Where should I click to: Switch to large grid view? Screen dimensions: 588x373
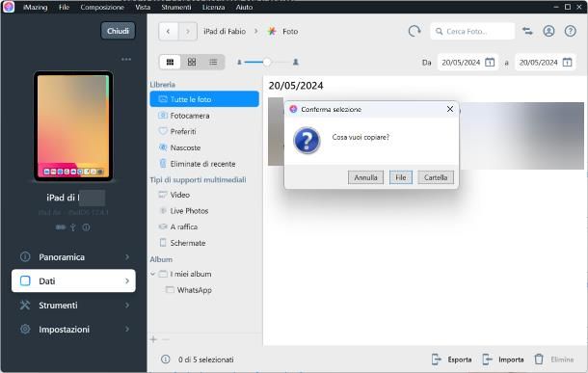point(192,63)
